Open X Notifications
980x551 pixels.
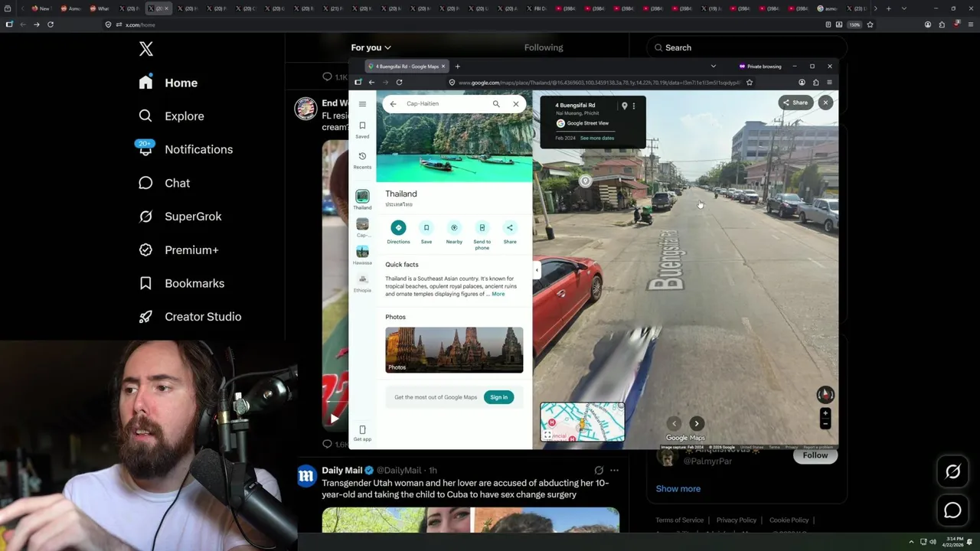(185, 149)
